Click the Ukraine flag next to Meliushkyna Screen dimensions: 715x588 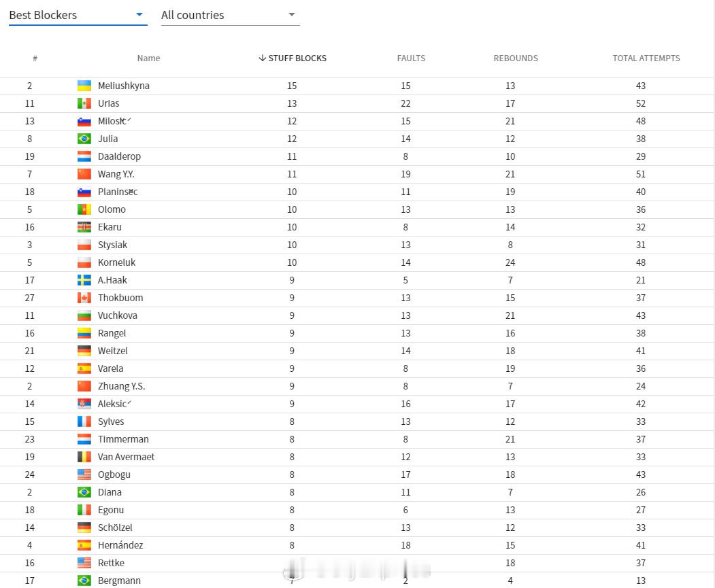pos(84,86)
